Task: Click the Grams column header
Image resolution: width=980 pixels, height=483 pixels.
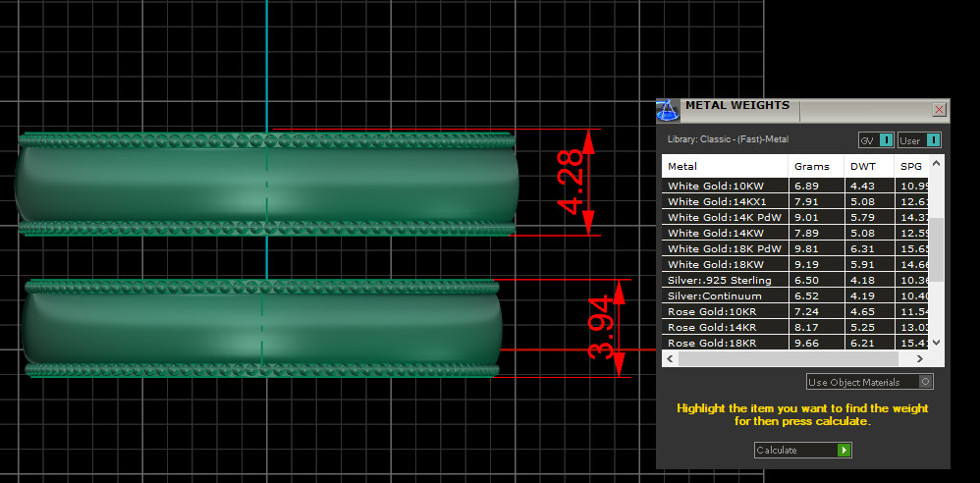Action: [815, 166]
